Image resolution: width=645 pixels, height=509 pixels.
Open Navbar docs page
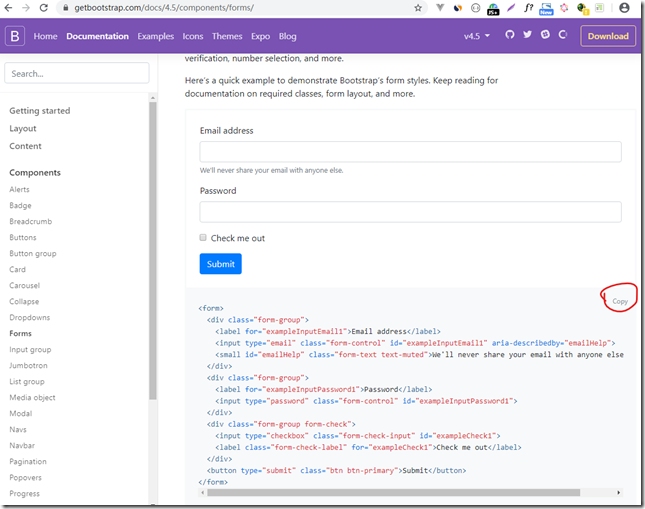click(22, 445)
